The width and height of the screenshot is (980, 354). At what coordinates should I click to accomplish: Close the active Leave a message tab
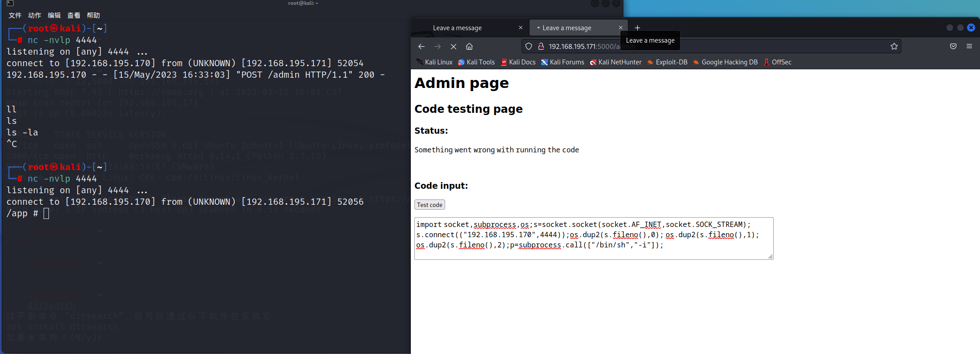click(x=621, y=28)
